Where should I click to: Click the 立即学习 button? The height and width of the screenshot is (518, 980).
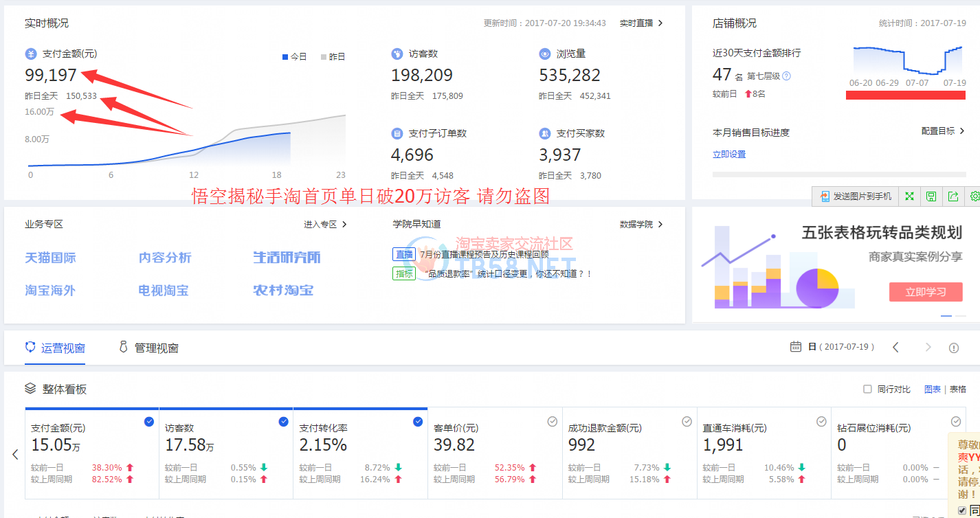pos(925,292)
